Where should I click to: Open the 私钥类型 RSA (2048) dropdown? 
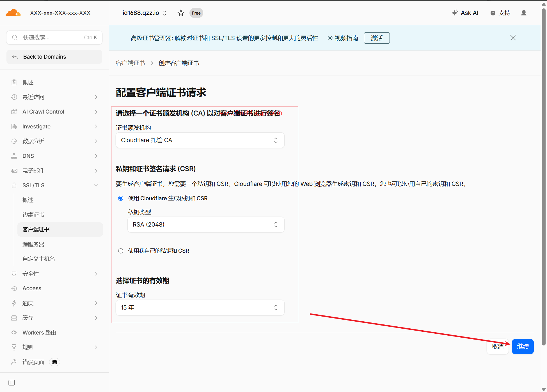(206, 225)
